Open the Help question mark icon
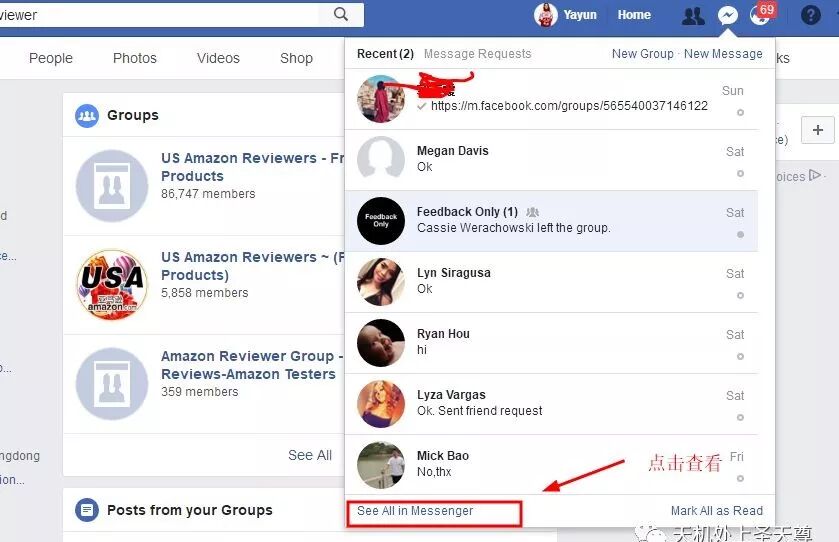 [811, 15]
